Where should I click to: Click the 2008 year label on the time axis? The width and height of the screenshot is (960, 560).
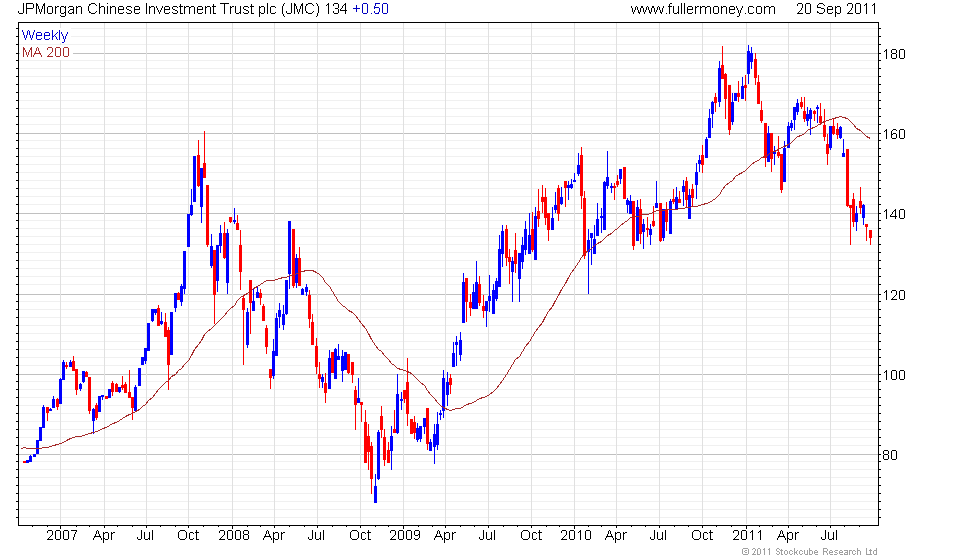click(x=234, y=536)
